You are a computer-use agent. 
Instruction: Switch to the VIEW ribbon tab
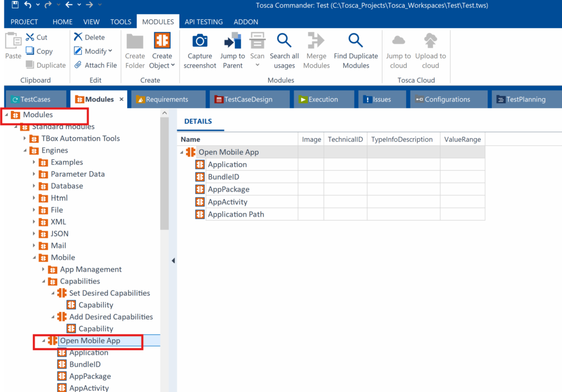coord(92,22)
